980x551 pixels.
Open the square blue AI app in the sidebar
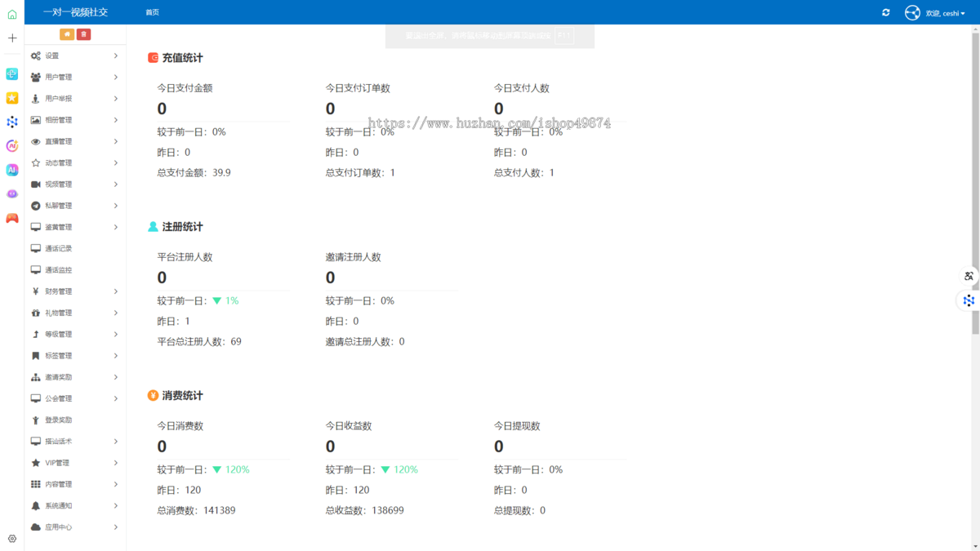point(12,170)
